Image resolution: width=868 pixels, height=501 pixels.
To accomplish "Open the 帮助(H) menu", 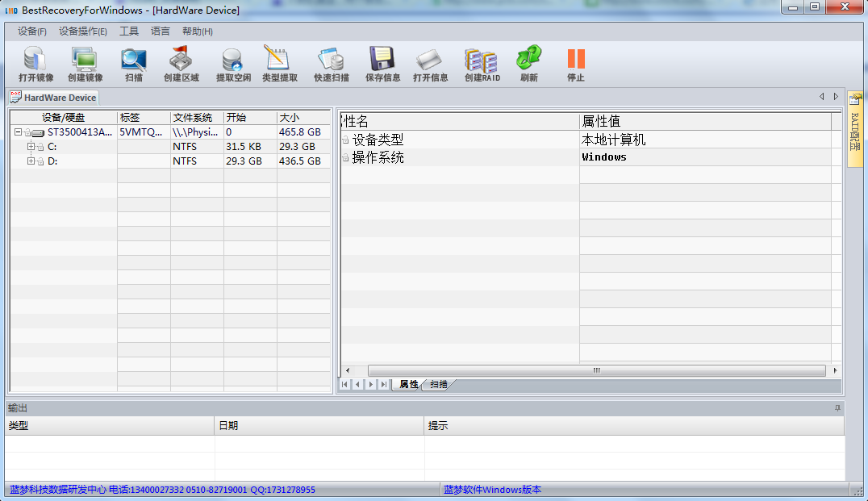I will [197, 31].
